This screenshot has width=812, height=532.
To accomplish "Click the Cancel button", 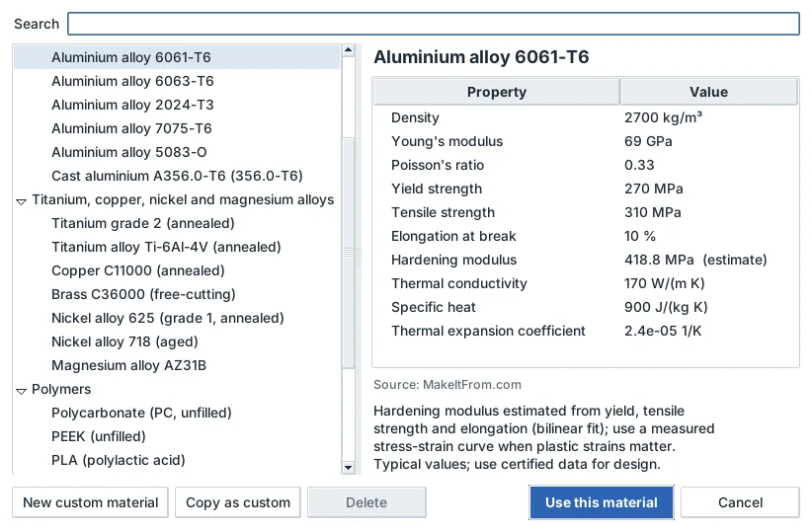I will point(740,502).
